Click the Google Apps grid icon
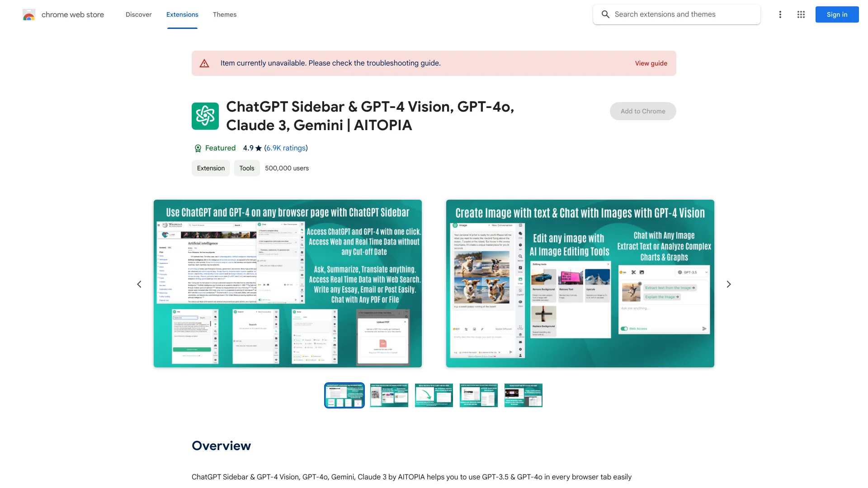This screenshot has height=488, width=868. 801,14
